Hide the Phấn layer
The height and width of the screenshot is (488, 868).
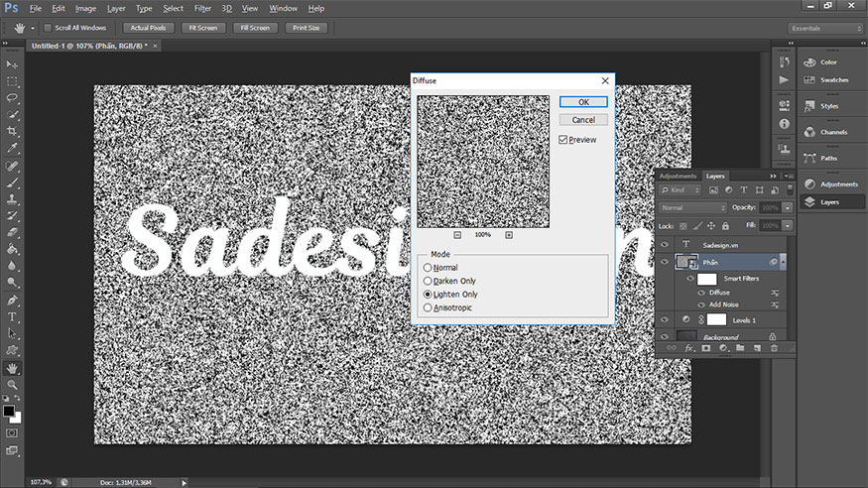coord(665,262)
